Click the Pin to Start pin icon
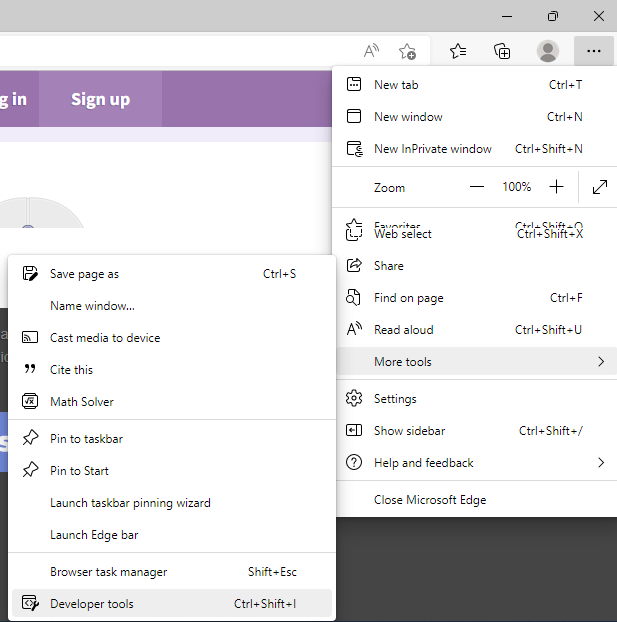617x622 pixels. click(x=31, y=470)
